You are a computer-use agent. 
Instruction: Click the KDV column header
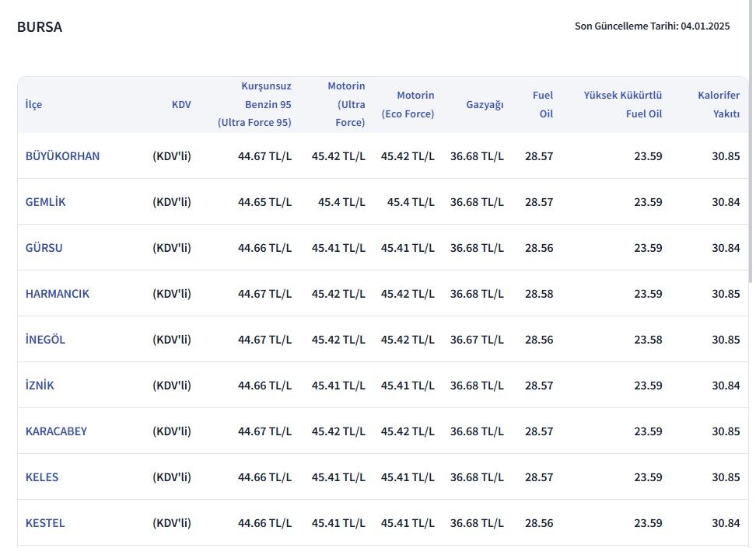click(181, 104)
